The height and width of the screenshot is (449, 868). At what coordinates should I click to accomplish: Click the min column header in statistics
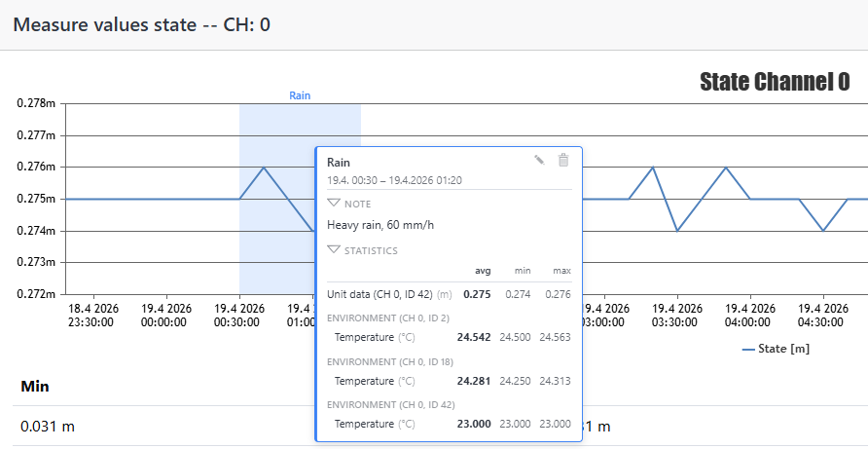click(x=523, y=271)
